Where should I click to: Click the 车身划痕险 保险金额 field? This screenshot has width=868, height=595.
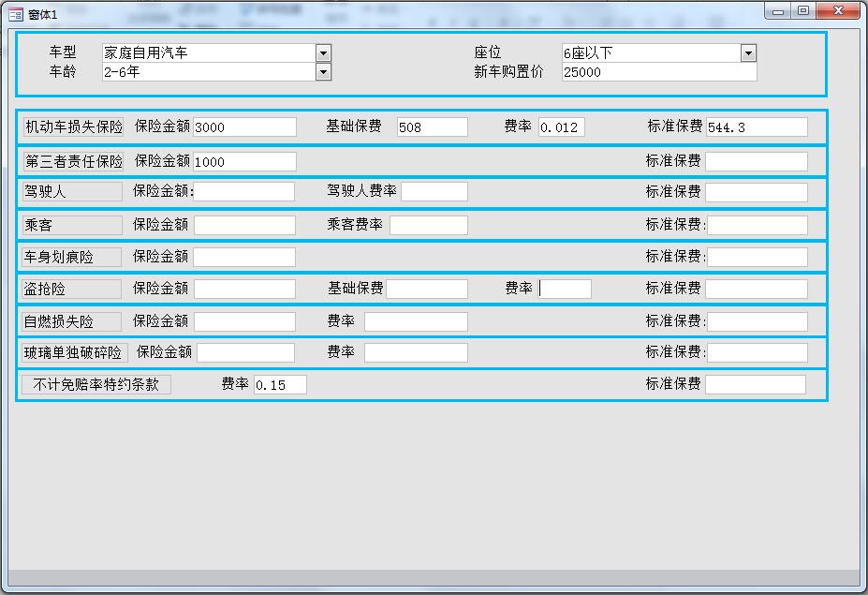tap(244, 257)
